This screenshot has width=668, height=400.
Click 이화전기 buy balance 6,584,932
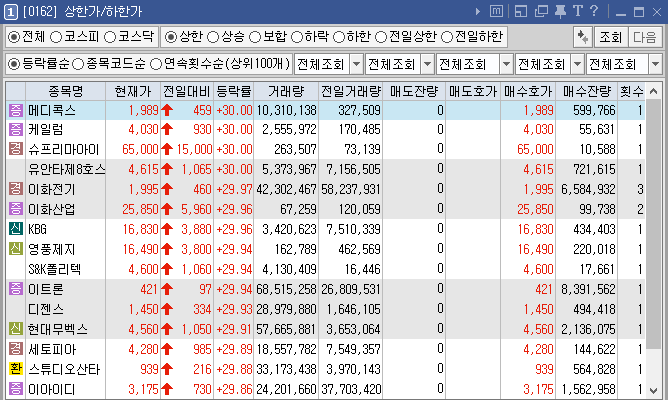coord(588,189)
